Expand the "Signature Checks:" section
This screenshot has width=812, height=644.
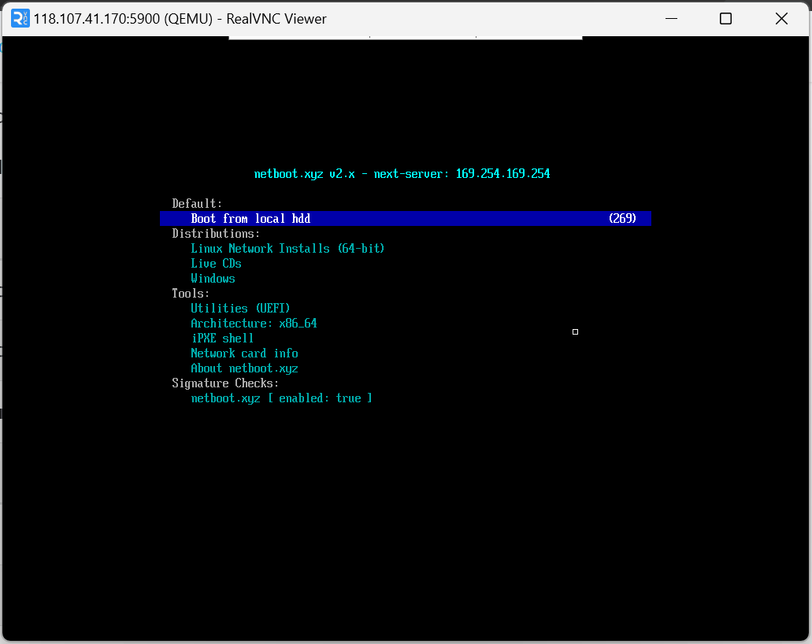[x=226, y=383]
